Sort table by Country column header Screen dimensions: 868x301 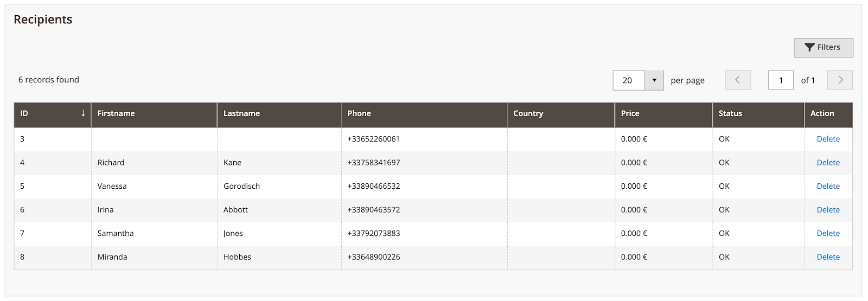pyautogui.click(x=528, y=113)
